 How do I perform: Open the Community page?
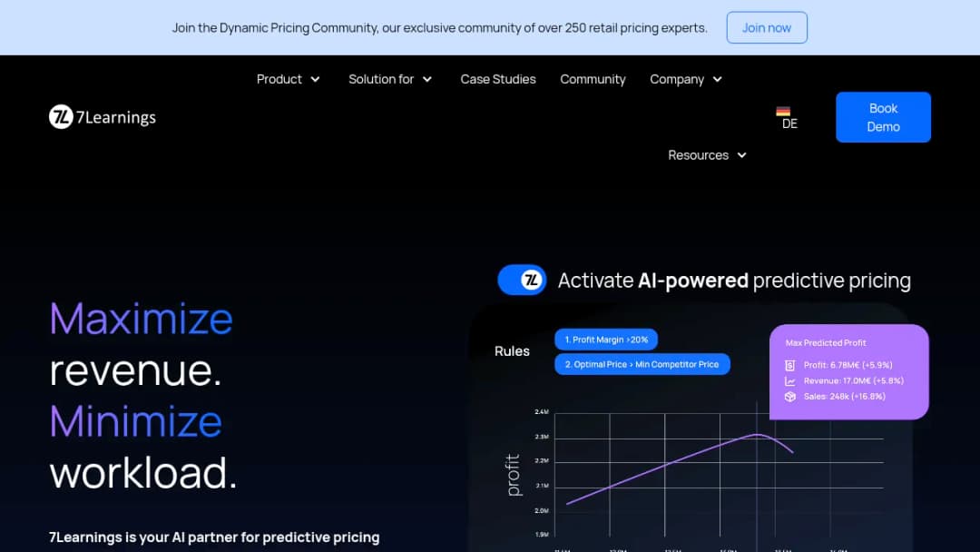593,79
